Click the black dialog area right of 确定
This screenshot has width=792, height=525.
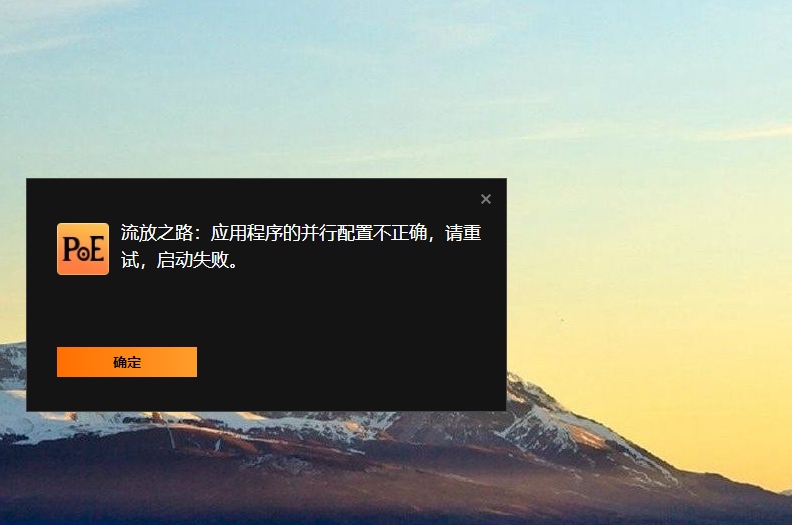[349, 362]
